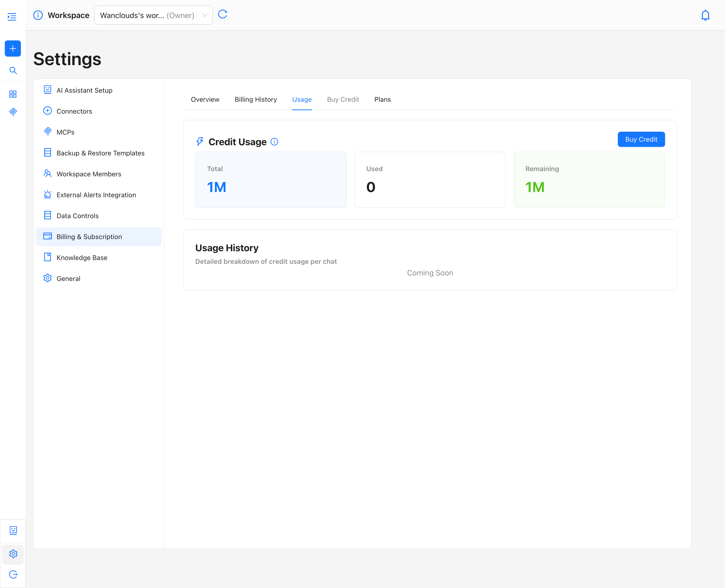725x588 pixels.
Task: Open the Overview tab
Action: point(205,99)
